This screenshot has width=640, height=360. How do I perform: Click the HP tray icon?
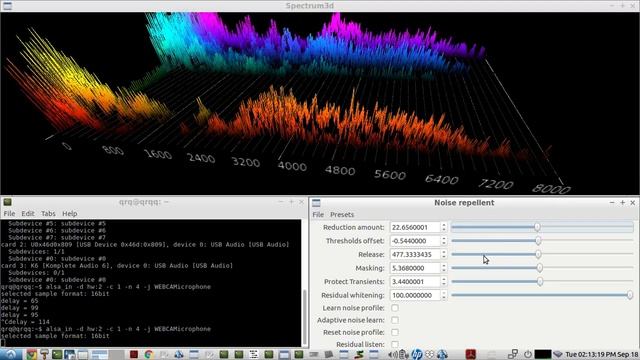417,354
